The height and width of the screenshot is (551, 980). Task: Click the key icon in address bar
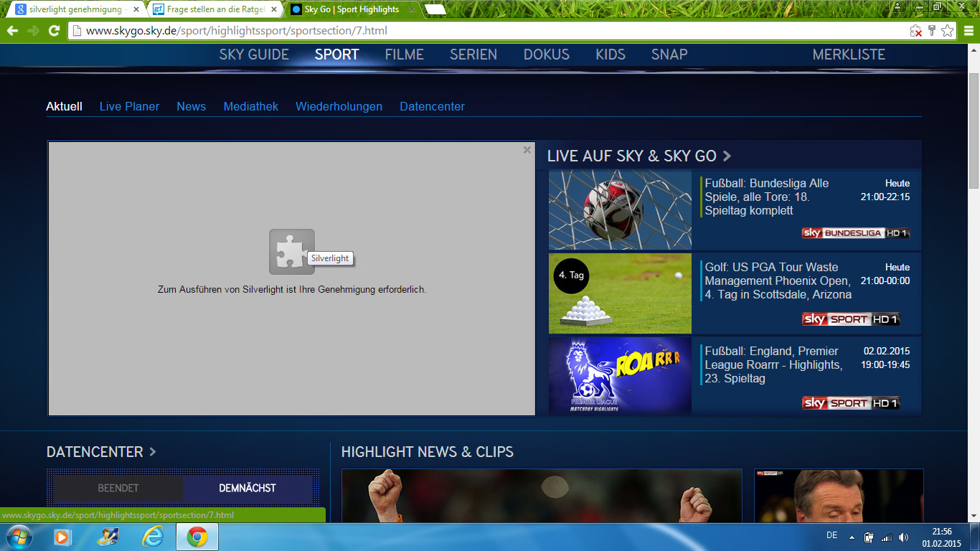click(x=932, y=31)
